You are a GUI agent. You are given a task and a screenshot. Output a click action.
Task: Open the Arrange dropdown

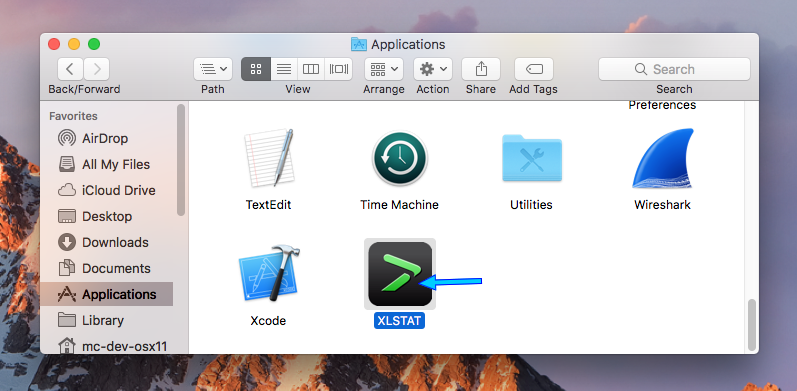[384, 69]
